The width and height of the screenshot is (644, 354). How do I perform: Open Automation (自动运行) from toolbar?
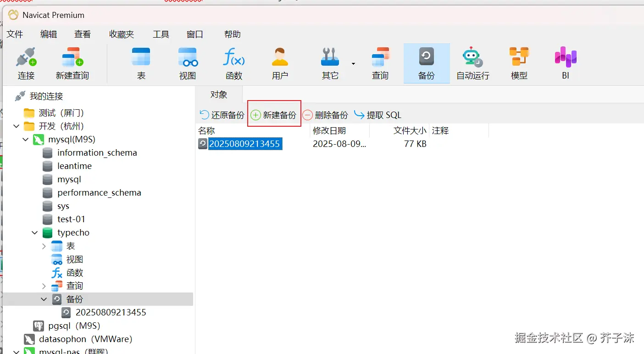click(473, 64)
